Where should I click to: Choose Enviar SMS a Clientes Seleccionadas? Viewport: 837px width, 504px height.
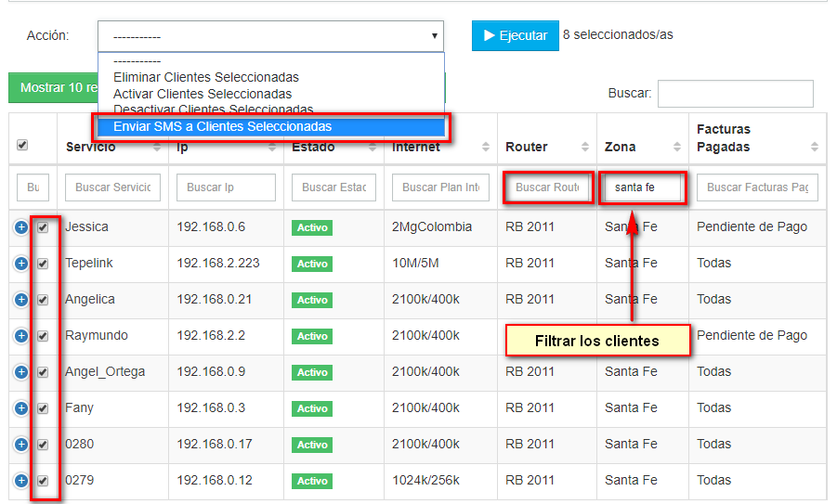222,126
